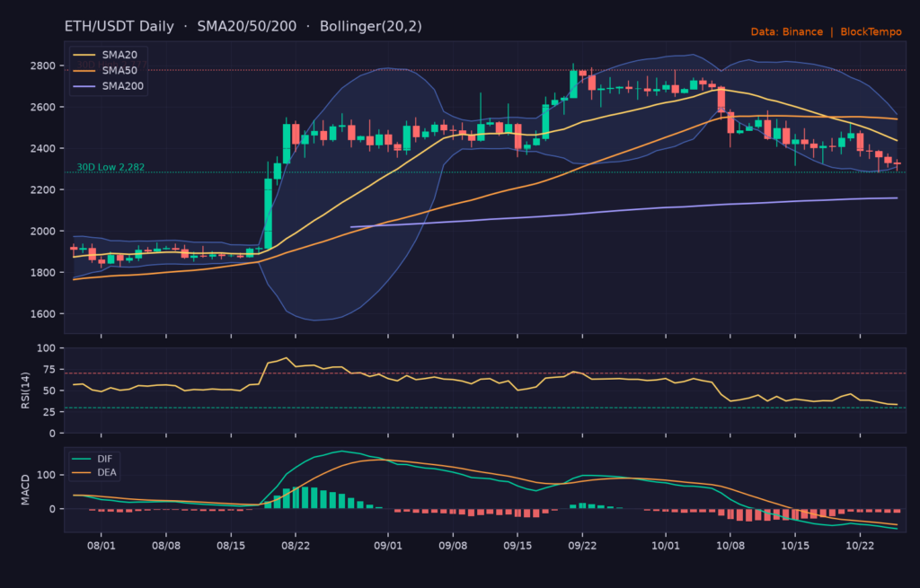920x588 pixels.
Task: Click the MACD panel axis title
Action: click(x=25, y=490)
